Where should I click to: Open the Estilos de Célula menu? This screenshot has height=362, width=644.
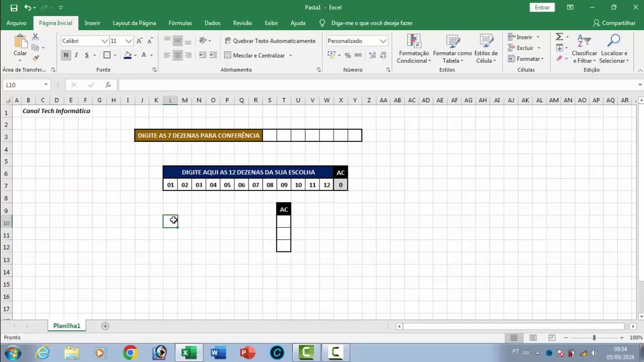coord(486,49)
